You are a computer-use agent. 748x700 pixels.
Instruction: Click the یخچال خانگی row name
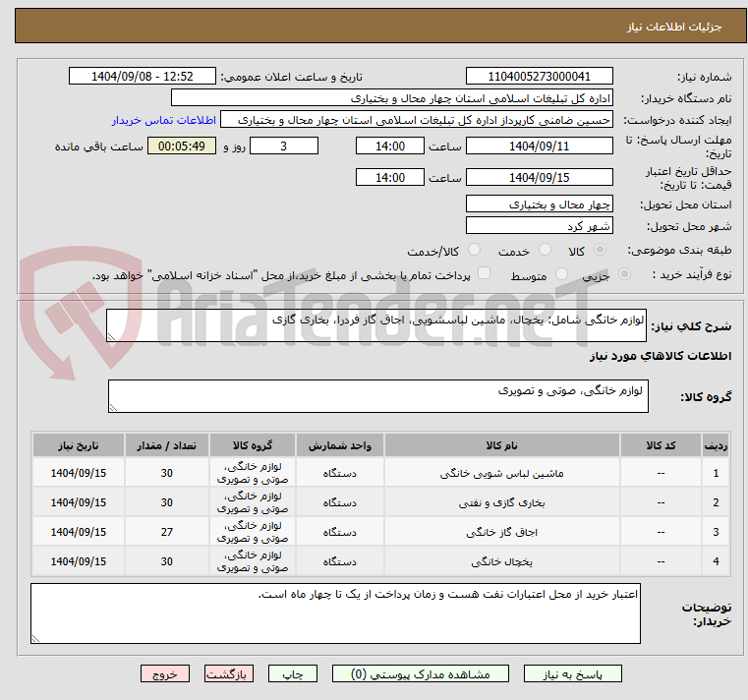(501, 561)
